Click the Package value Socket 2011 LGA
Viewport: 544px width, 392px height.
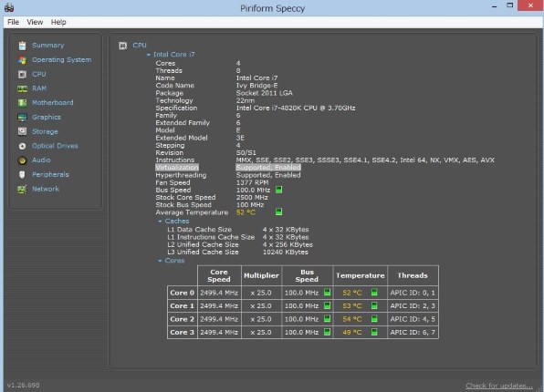(x=265, y=93)
